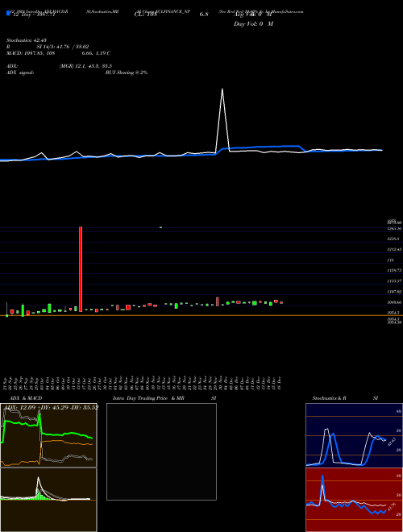
Task: Click the BUY Slowing @ 2% signal
Action: (127, 73)
